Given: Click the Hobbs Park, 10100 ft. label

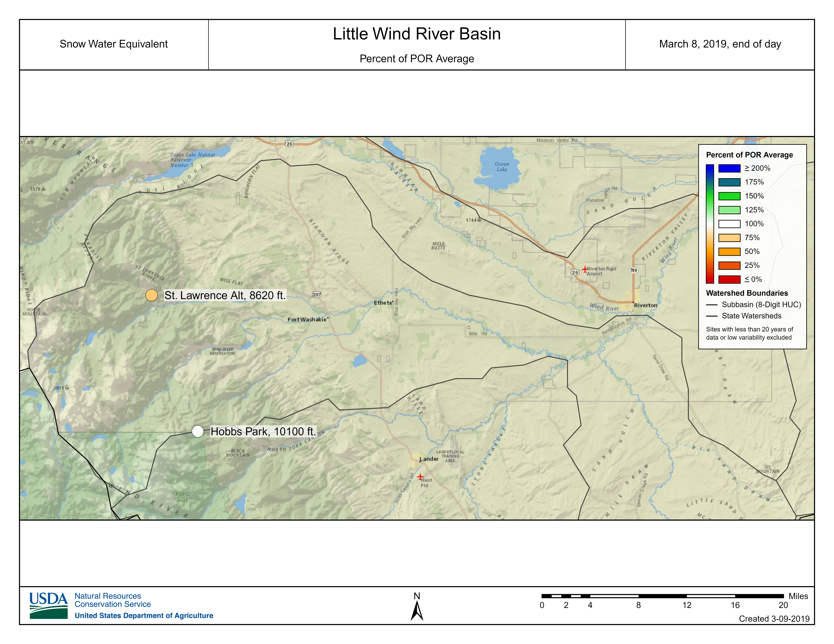Looking at the screenshot, I should click(264, 431).
